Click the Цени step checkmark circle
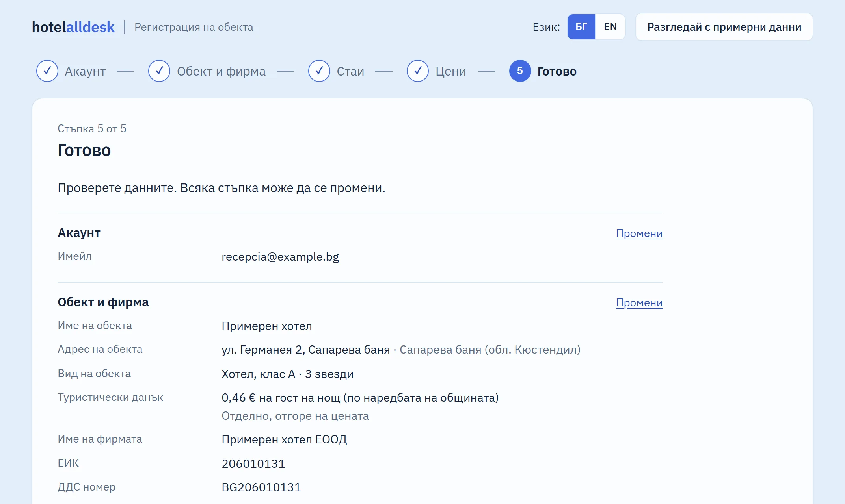845x504 pixels. pyautogui.click(x=418, y=71)
